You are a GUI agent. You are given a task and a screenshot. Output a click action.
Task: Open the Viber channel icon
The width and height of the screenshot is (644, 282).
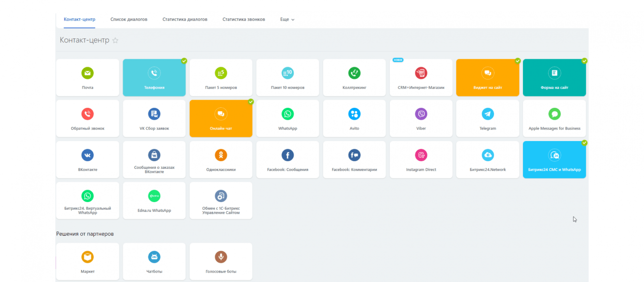(421, 114)
